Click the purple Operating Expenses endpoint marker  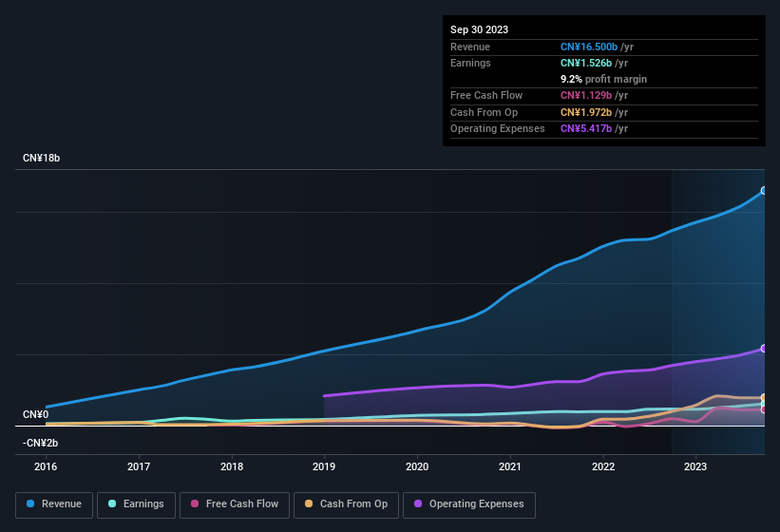(764, 349)
